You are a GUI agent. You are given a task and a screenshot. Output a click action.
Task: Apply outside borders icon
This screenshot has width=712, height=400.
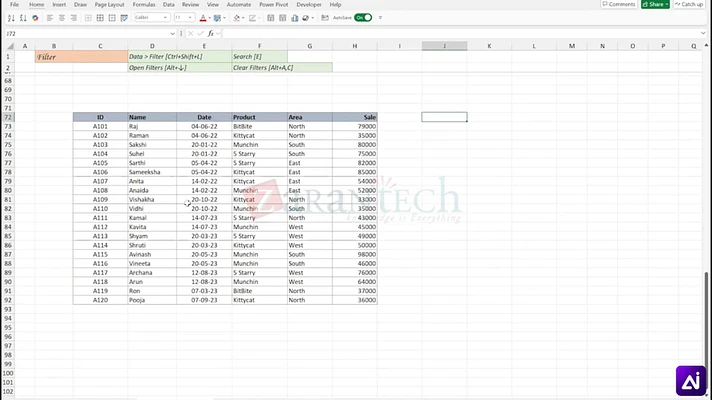(x=112, y=18)
